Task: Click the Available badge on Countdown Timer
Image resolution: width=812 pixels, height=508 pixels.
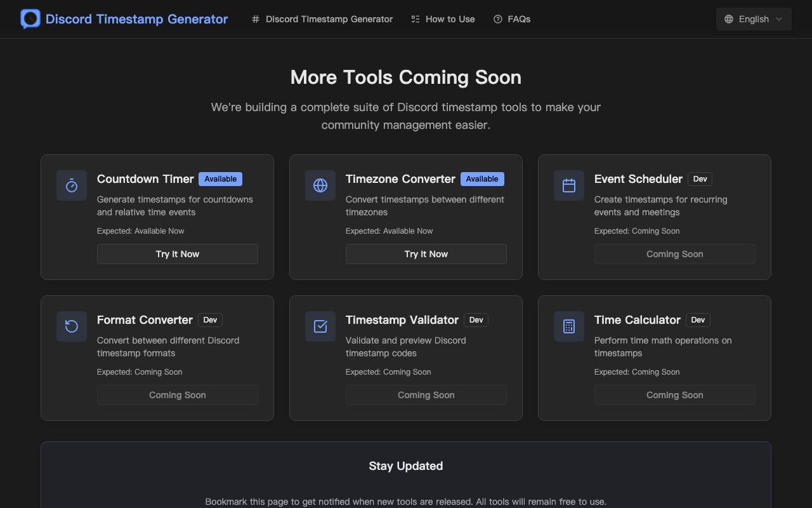Action: pos(221,179)
